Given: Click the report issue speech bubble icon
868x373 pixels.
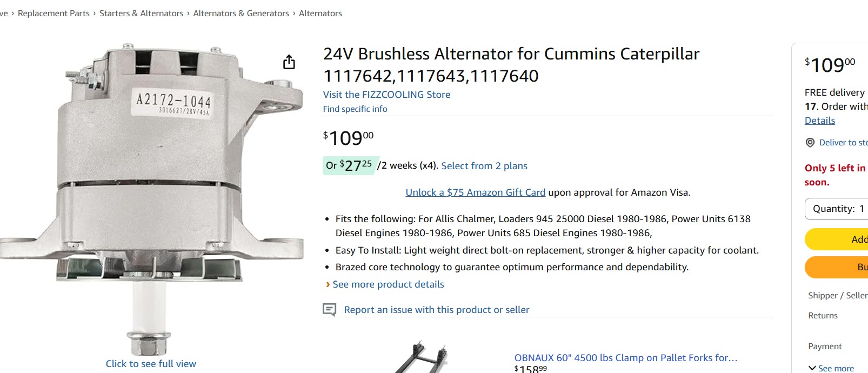Looking at the screenshot, I should [x=329, y=310].
